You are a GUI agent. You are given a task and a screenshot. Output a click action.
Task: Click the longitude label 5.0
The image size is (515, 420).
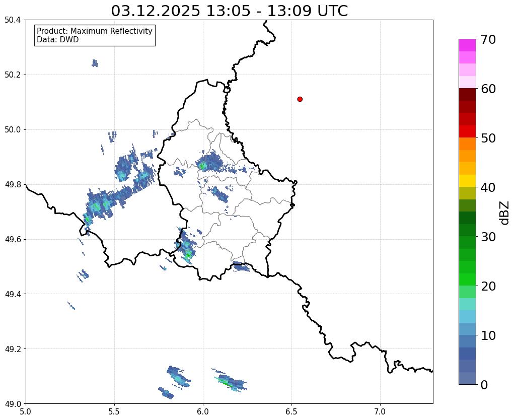pyautogui.click(x=26, y=412)
